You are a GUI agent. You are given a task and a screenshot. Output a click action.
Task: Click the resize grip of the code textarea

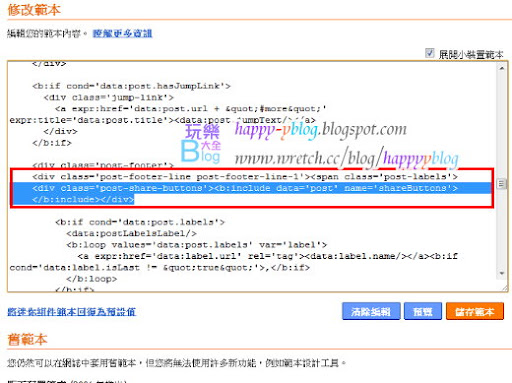505,289
